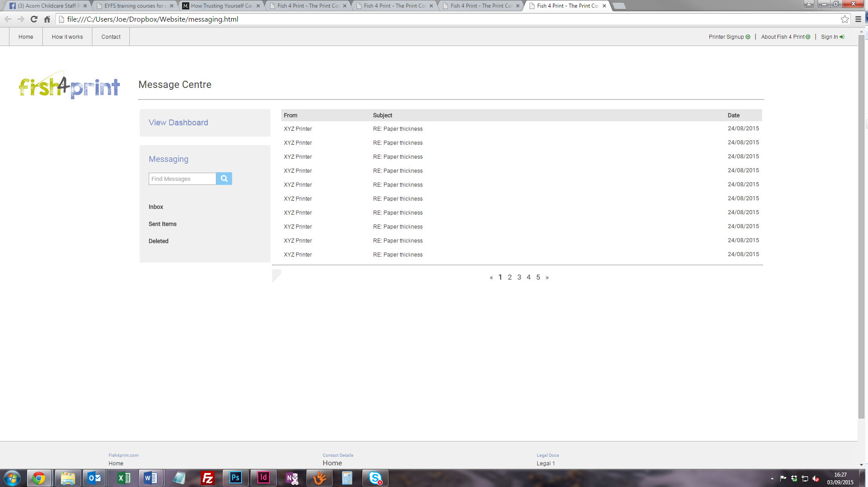This screenshot has height=487, width=868.
Task: Open Calculator from the taskbar
Action: (347, 478)
